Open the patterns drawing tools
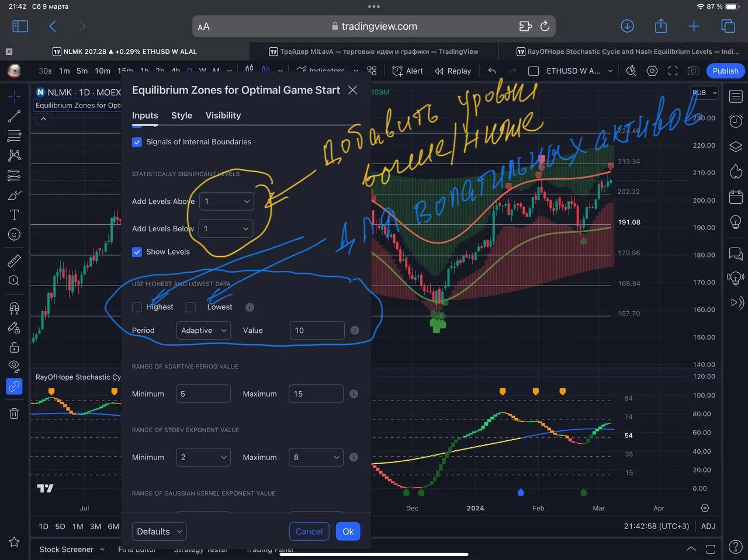This screenshot has width=748, height=560. 15,155
